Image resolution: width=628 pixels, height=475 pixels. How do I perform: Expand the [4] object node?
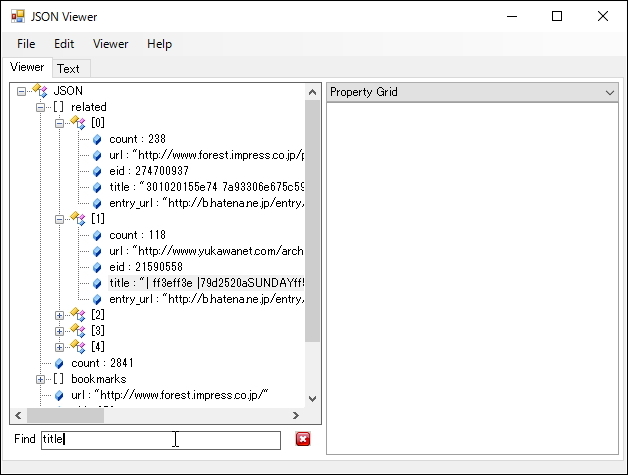(x=60, y=348)
